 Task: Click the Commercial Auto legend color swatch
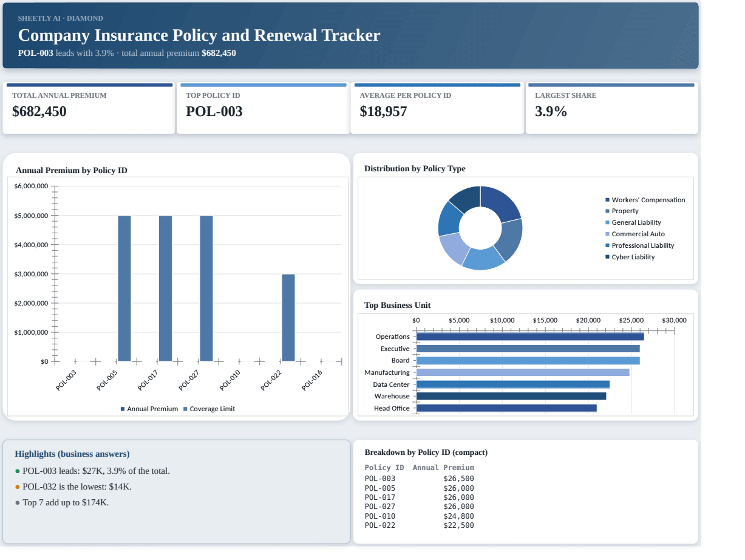607,234
